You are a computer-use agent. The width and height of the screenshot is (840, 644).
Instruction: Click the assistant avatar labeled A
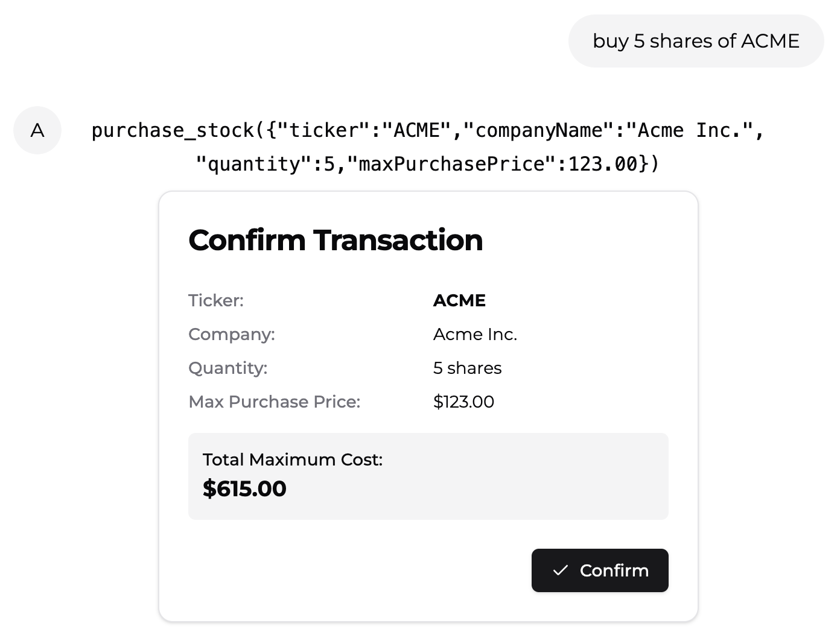pos(37,130)
